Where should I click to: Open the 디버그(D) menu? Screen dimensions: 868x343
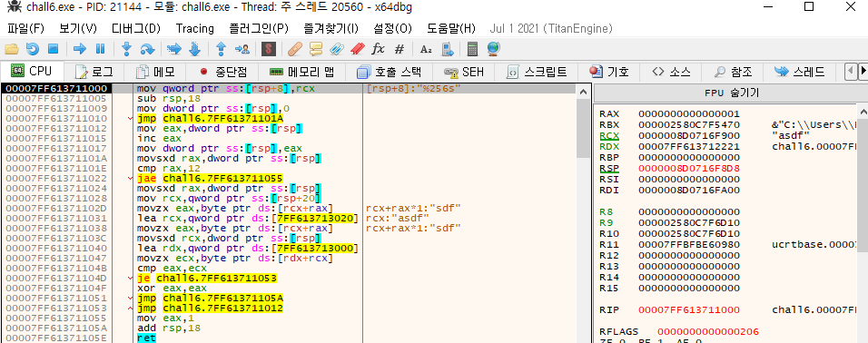coord(135,28)
